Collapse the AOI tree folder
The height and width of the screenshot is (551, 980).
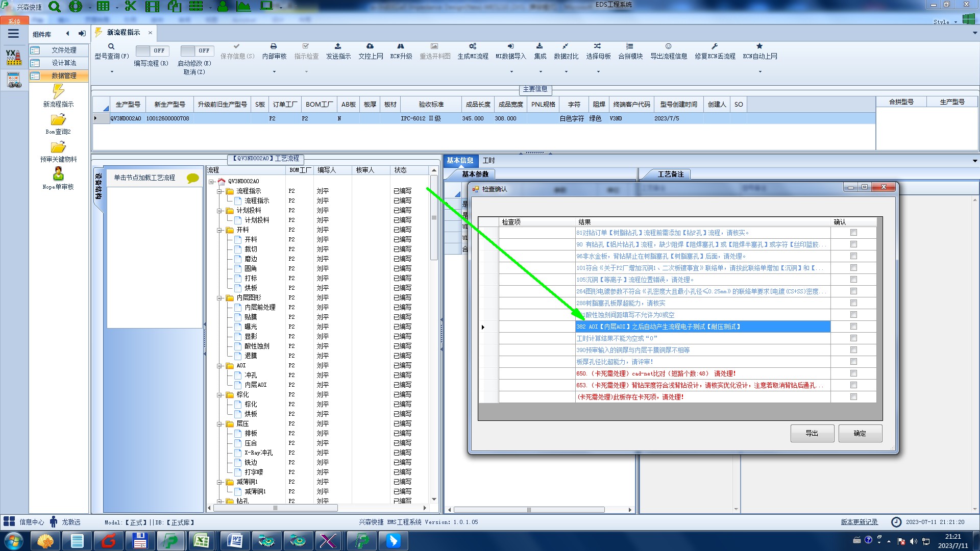[219, 366]
